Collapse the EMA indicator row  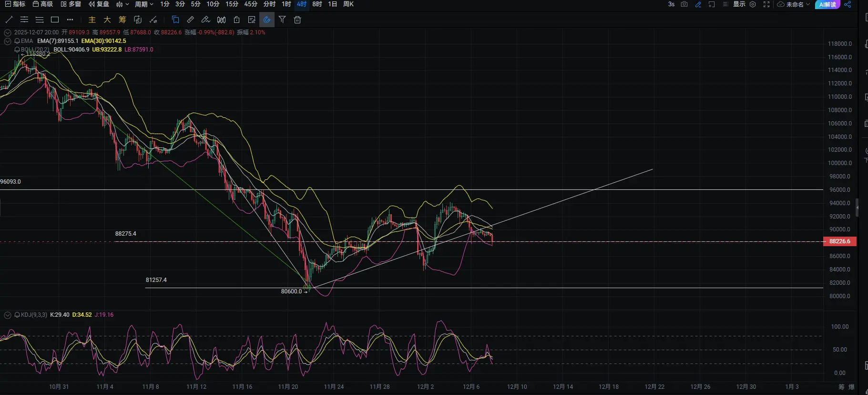point(8,41)
